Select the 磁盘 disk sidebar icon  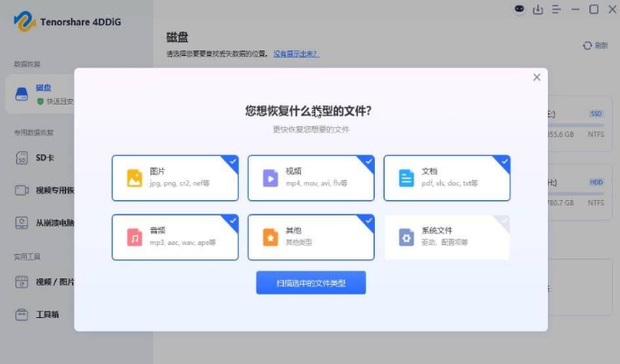point(22,94)
